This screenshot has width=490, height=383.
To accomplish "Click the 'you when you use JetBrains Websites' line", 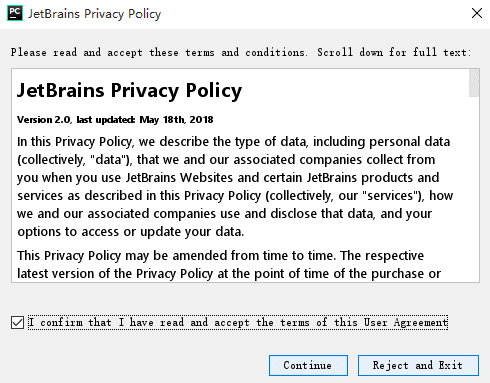I will 228,178.
